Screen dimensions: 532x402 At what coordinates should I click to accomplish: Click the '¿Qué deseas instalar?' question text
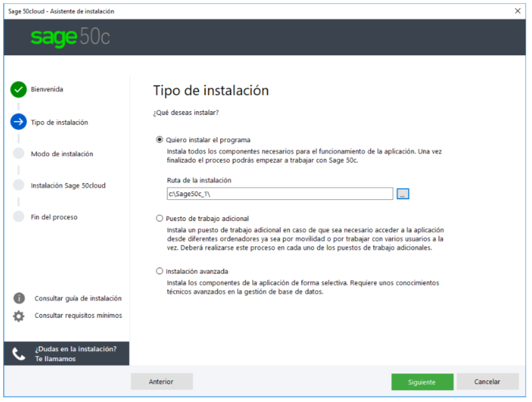tap(186, 112)
